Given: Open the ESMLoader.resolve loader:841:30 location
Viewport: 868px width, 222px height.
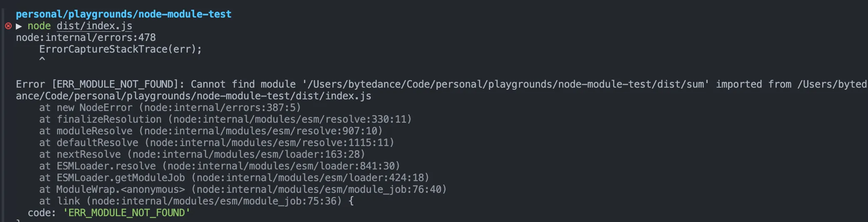Looking at the screenshot, I should (281, 166).
